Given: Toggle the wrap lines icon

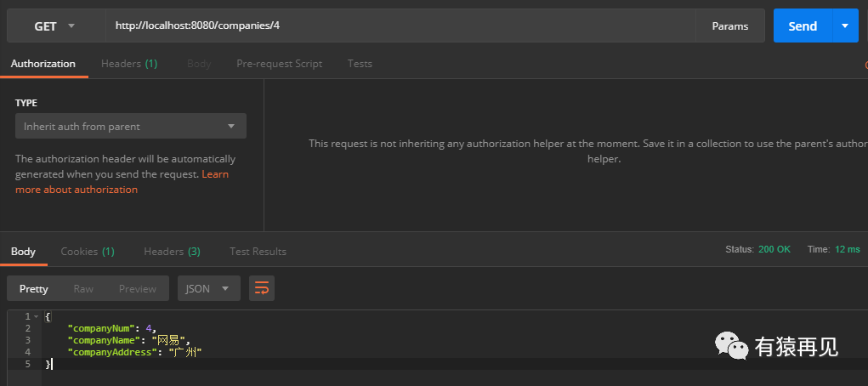Looking at the screenshot, I should click(262, 289).
